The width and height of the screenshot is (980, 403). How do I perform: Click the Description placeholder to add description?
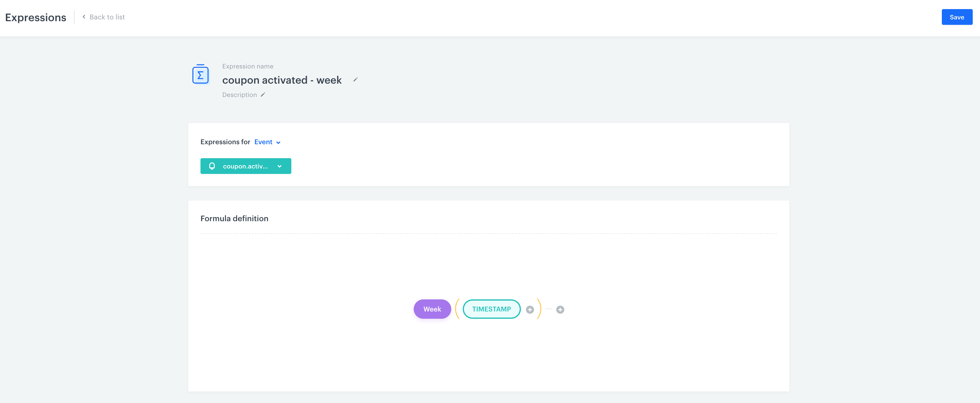coord(239,95)
